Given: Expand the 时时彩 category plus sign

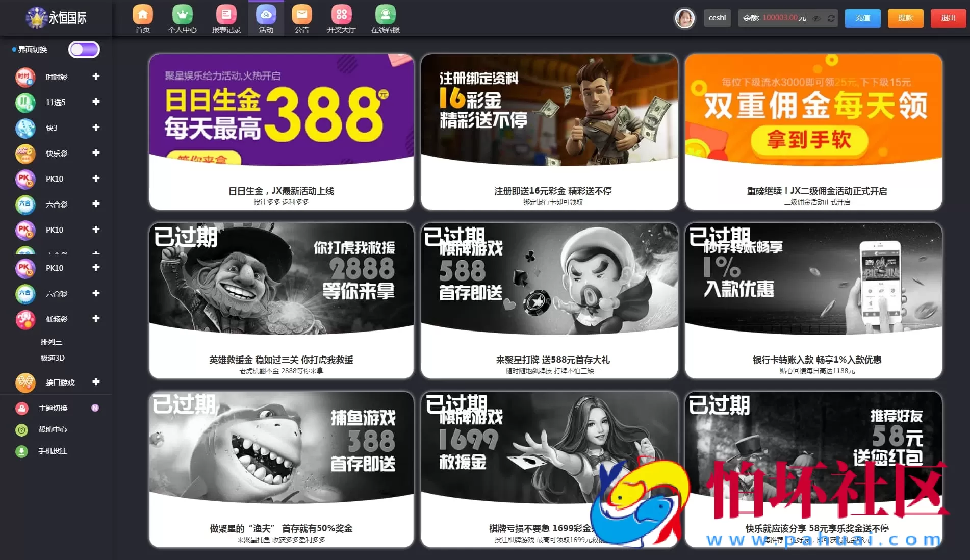Looking at the screenshot, I should tap(95, 77).
